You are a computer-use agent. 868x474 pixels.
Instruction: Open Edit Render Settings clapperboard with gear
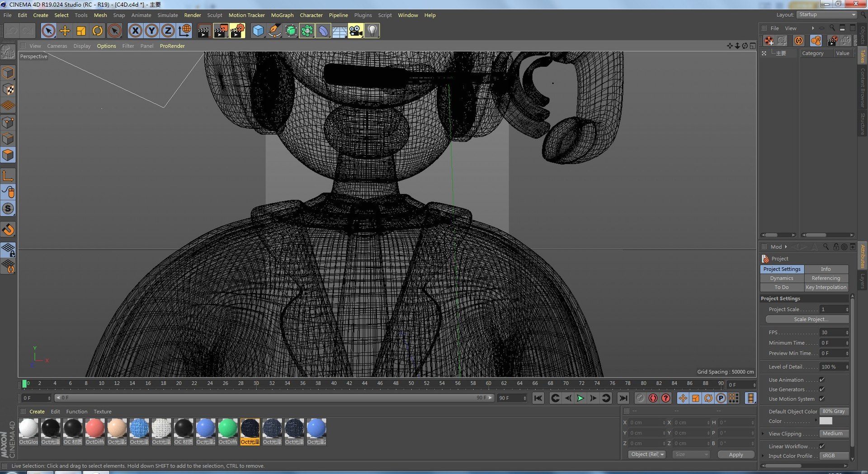(x=237, y=31)
